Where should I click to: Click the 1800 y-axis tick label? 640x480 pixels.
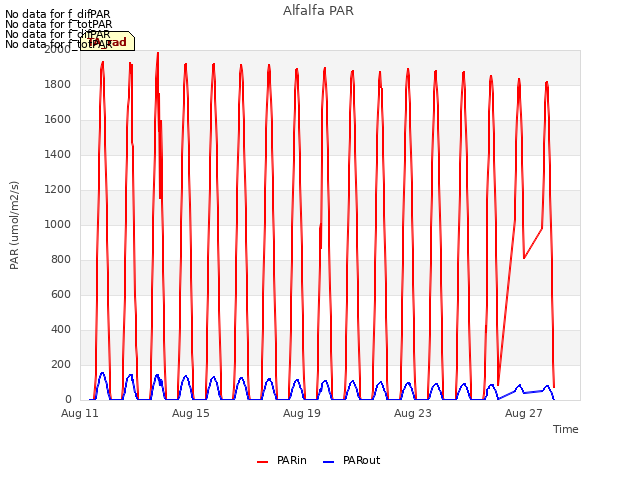58,84
